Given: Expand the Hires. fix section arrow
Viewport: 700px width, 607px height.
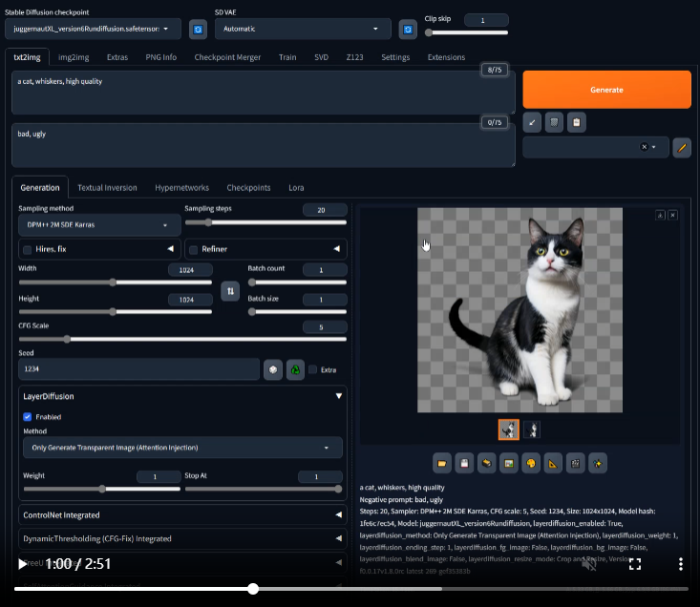Looking at the screenshot, I should click(170, 249).
